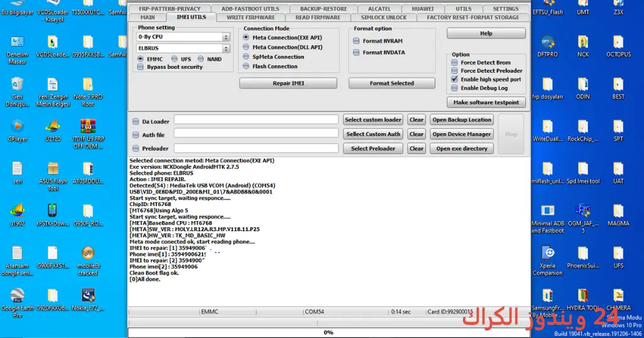The width and height of the screenshot is (644, 338).
Task: Launch Xperia Companion shortcut
Action: (548, 261)
